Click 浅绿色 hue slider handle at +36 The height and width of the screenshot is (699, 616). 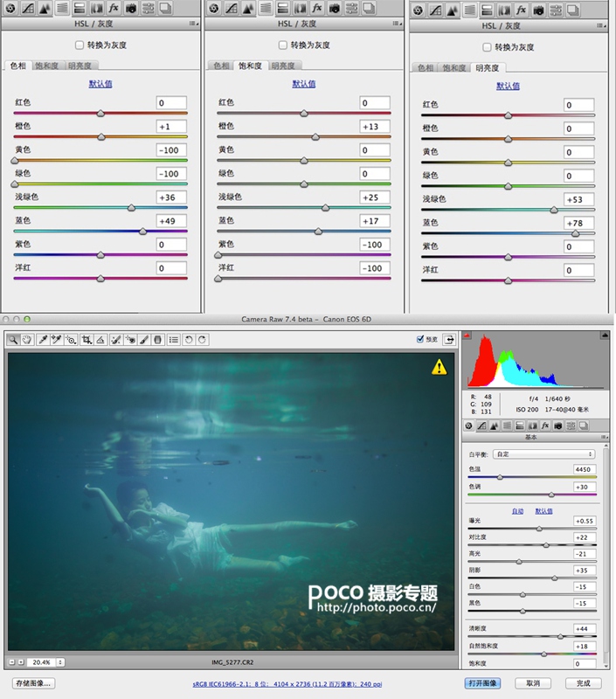point(131,208)
